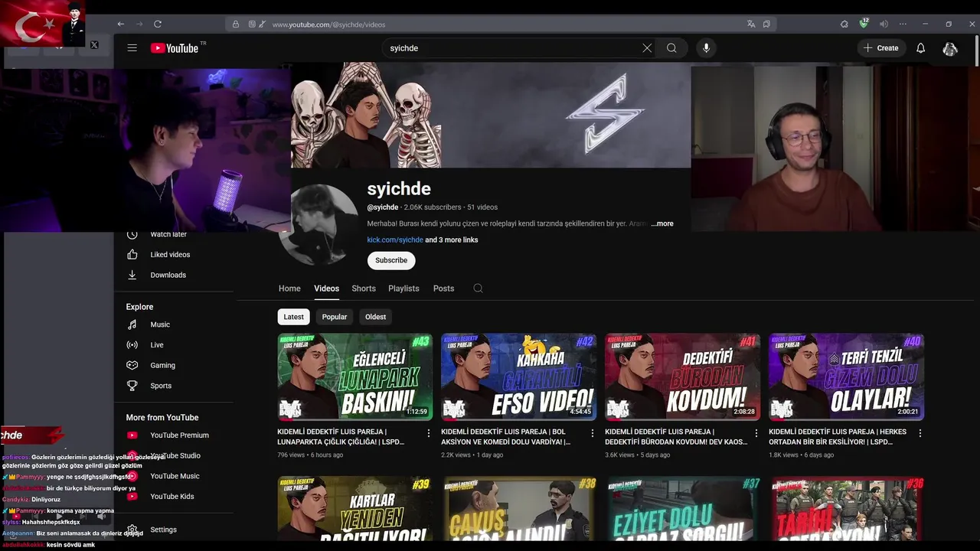Viewport: 980px width, 551px height.
Task: Play thumbnail #39 Kartlar Yeniden
Action: (354, 509)
